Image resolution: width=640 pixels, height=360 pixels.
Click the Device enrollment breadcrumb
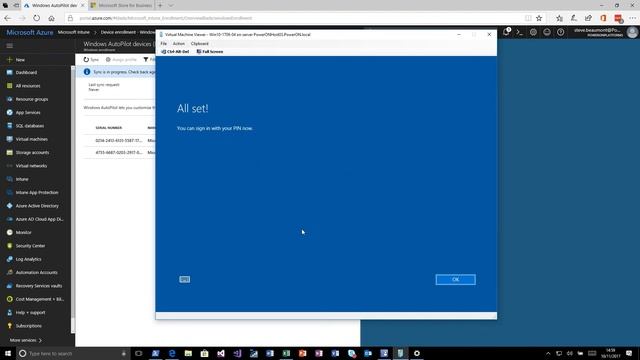118,32
